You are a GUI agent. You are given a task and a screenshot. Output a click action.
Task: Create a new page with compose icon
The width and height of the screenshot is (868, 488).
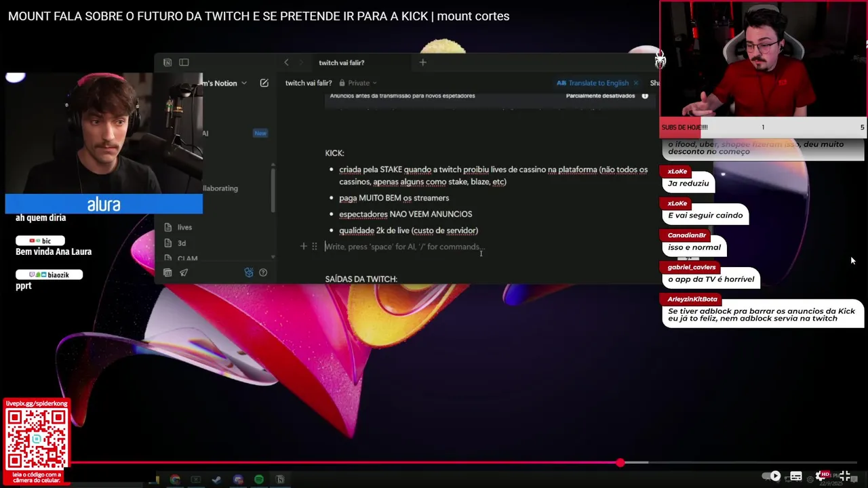264,83
